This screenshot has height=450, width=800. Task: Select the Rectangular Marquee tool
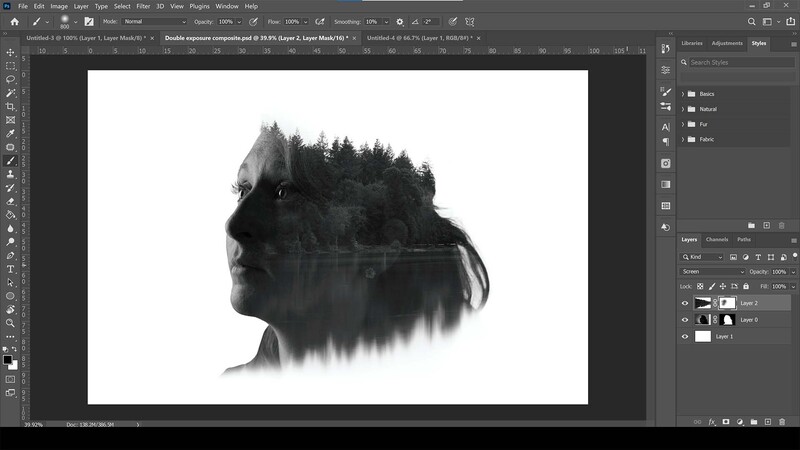(10, 66)
